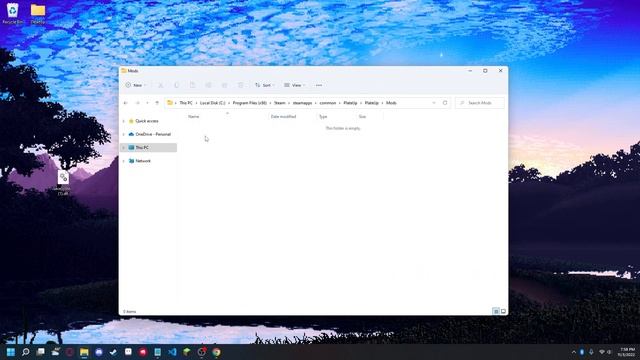Image resolution: width=640 pixels, height=360 pixels.
Task: Open the Wi-Fi network tray icon
Action: [602, 352]
